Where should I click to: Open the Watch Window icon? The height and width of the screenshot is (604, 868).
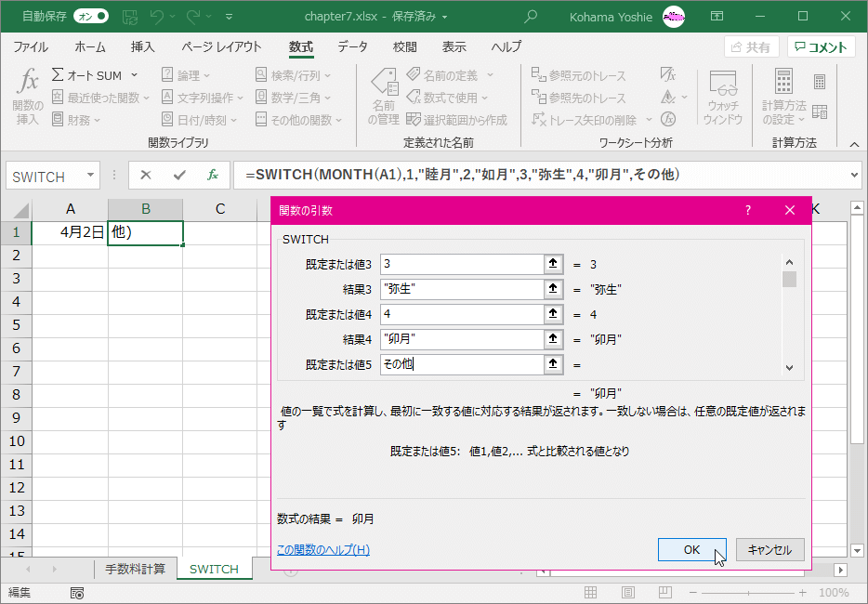click(x=722, y=96)
